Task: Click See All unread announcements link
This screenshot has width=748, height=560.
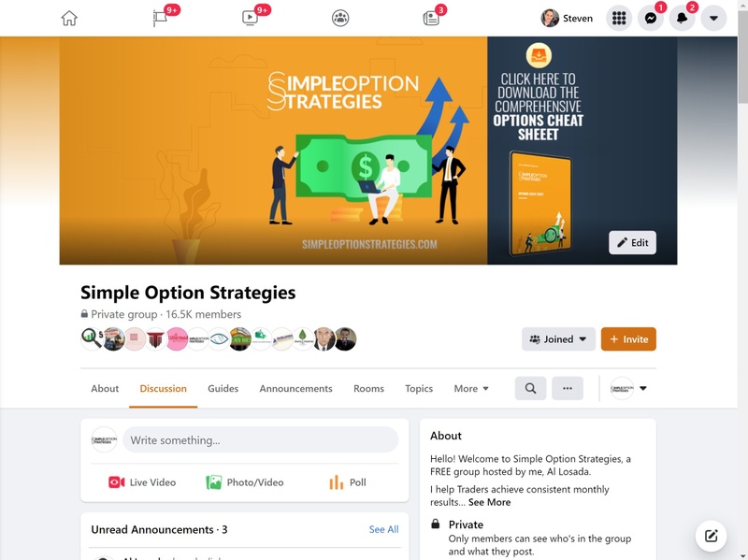Action: coord(383,529)
